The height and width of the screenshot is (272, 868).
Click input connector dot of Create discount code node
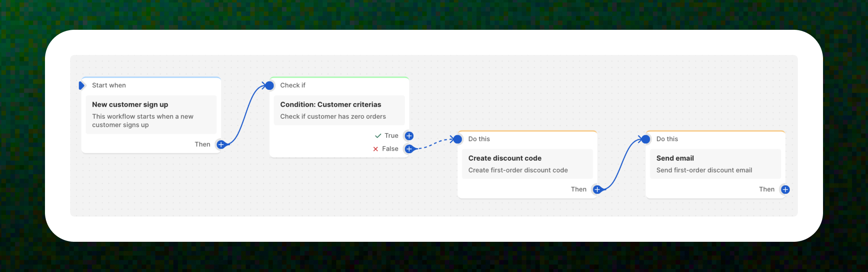pyautogui.click(x=458, y=139)
